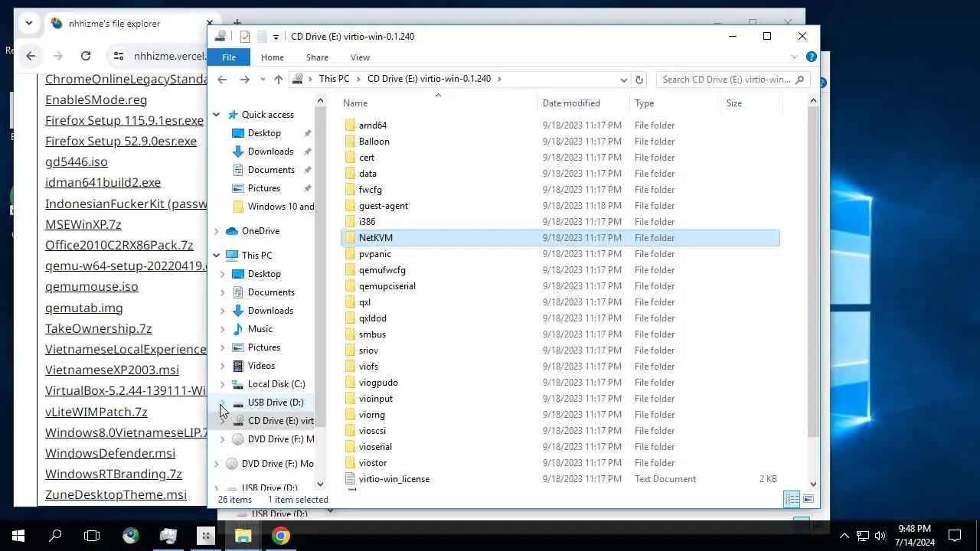Click the navigation pane vertical scrollbar
The width and height of the screenshot is (980, 551).
tap(321, 268)
